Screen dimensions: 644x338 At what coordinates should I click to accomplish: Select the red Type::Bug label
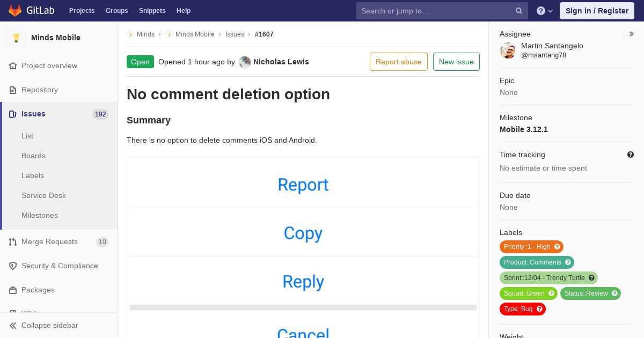click(x=523, y=309)
